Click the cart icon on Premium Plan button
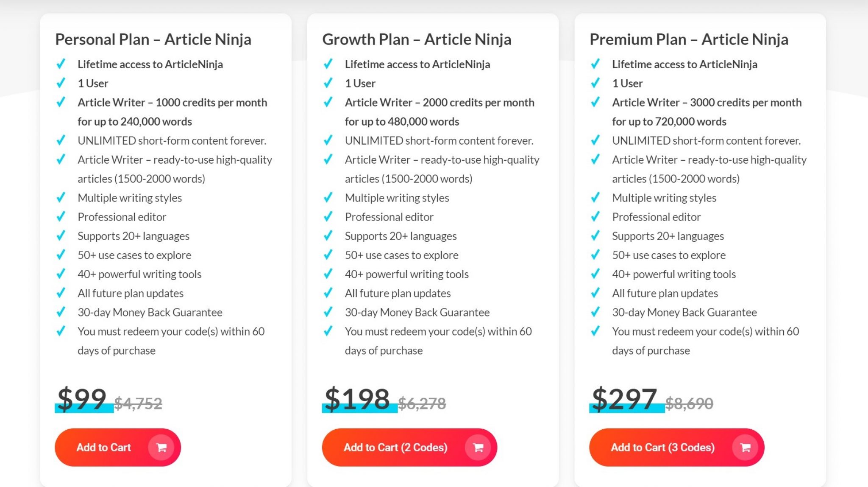The height and width of the screenshot is (487, 868). coord(746,447)
